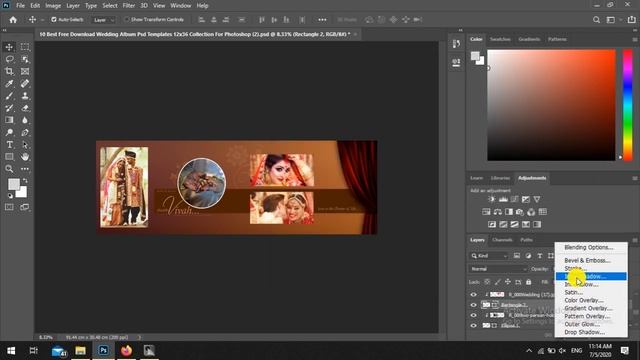Select the Gradient tool
640x360 pixels.
pyautogui.click(x=9, y=120)
